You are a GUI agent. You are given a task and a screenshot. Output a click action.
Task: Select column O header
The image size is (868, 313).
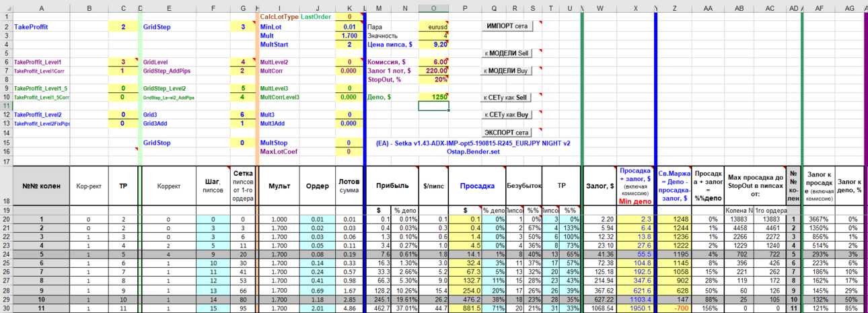pyautogui.click(x=433, y=8)
